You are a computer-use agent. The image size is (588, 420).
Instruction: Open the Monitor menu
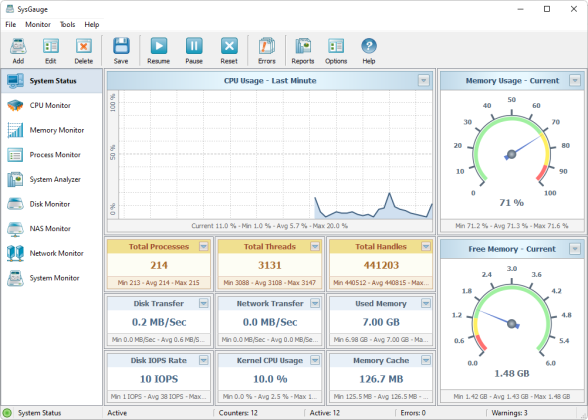point(38,24)
